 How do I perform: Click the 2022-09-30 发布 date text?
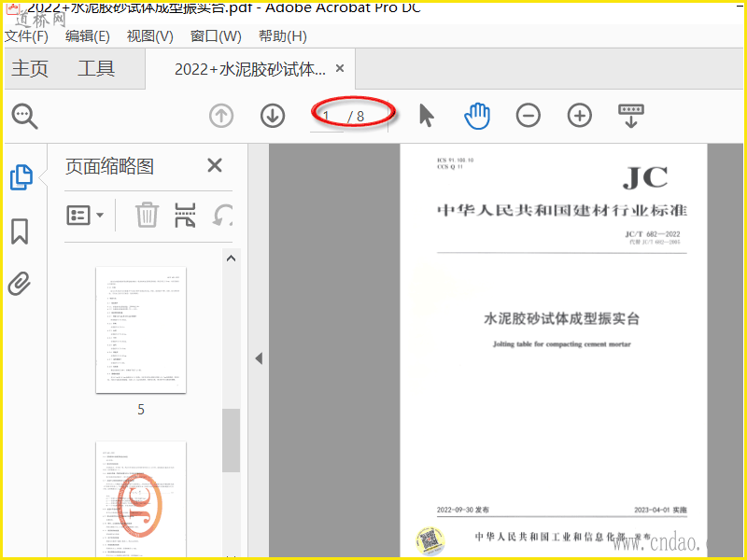click(x=463, y=510)
